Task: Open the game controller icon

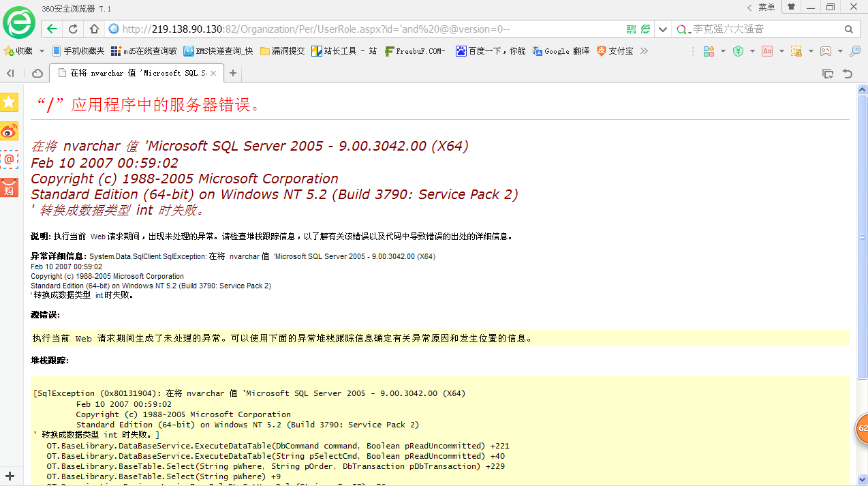Action: 826,51
